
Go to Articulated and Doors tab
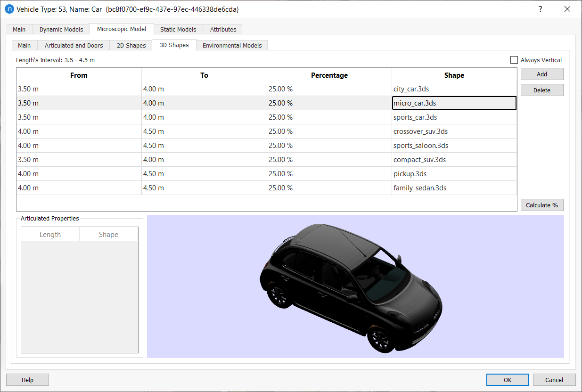click(74, 45)
